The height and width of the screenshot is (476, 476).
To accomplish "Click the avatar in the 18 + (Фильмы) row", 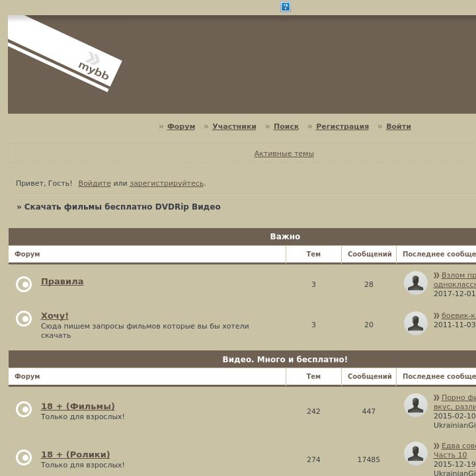I will click(x=416, y=405).
